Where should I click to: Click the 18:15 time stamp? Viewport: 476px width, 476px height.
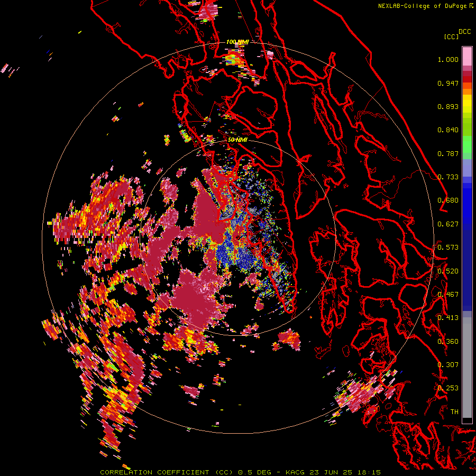coord(369,472)
